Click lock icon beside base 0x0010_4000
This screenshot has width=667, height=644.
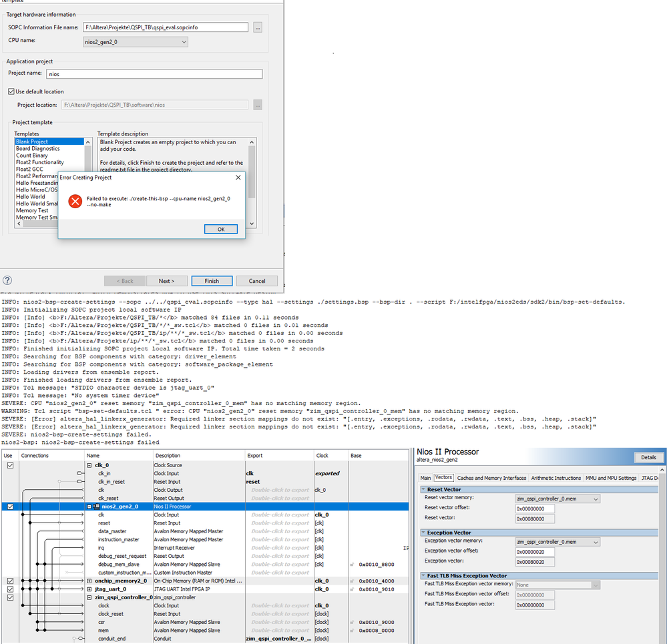(353, 581)
